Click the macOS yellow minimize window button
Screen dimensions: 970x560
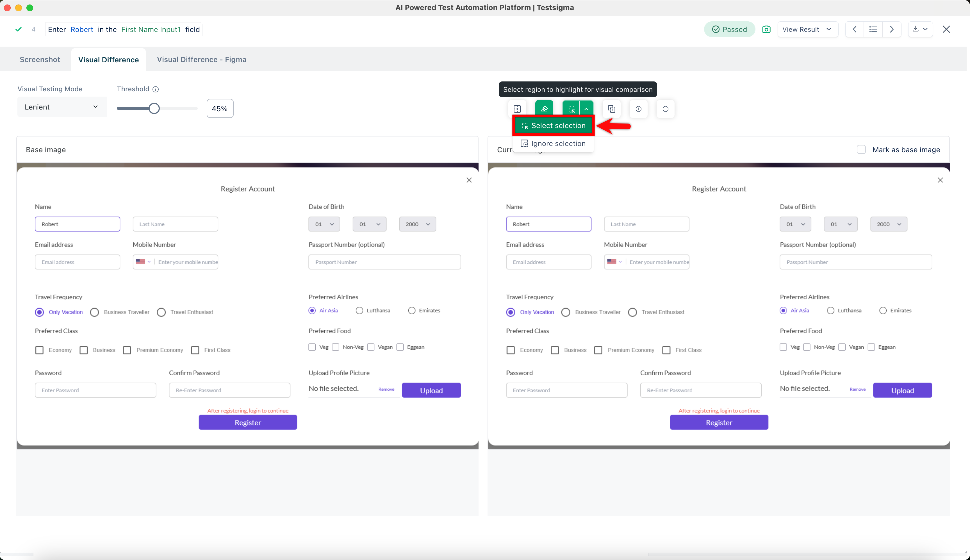(x=19, y=8)
